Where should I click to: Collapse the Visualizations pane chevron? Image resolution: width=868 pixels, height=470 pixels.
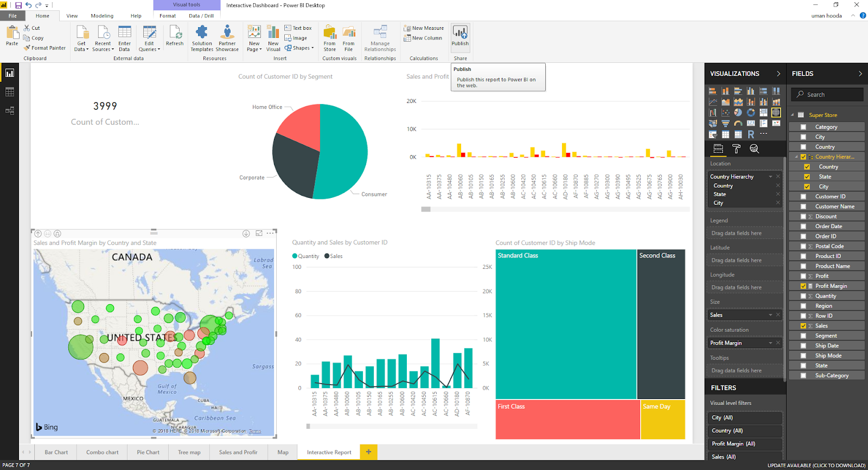[x=778, y=74]
